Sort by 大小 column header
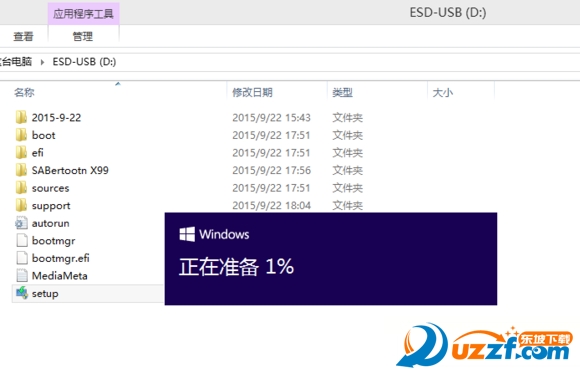Screen dimensions: 580x384 click(442, 92)
